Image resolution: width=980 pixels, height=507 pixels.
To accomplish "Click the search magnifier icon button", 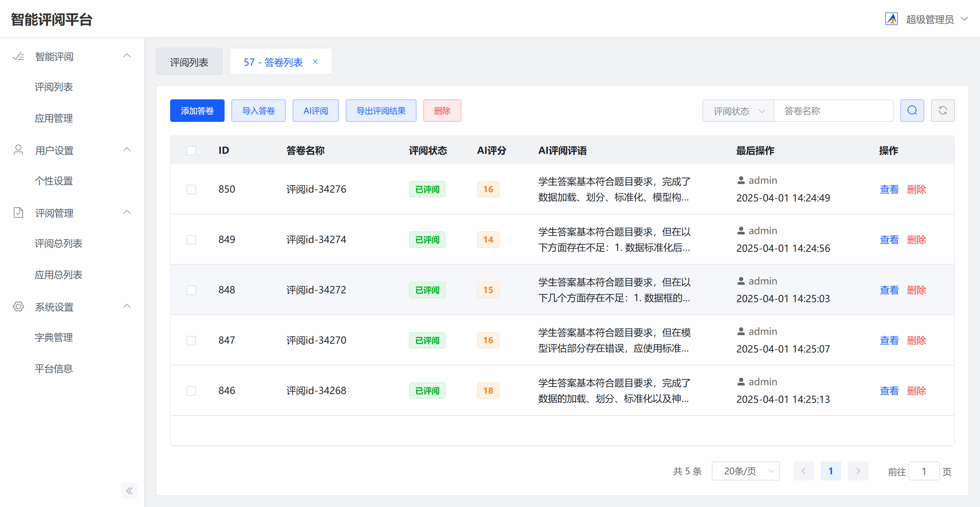I will (912, 111).
